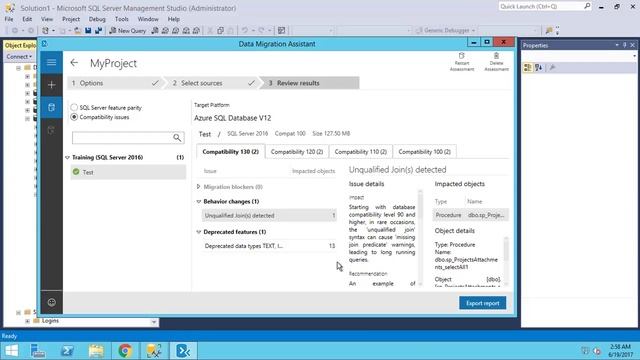Open the hamburger menu in Data Migration Assistant

pyautogui.click(x=51, y=62)
